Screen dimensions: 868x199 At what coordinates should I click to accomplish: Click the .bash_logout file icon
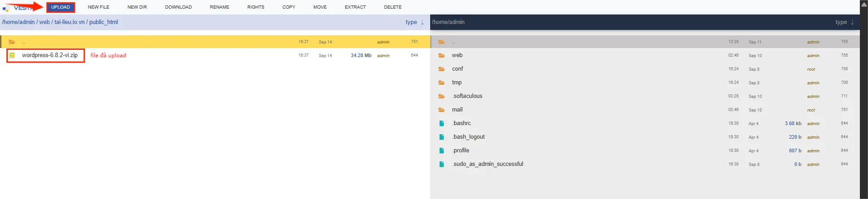pos(441,137)
